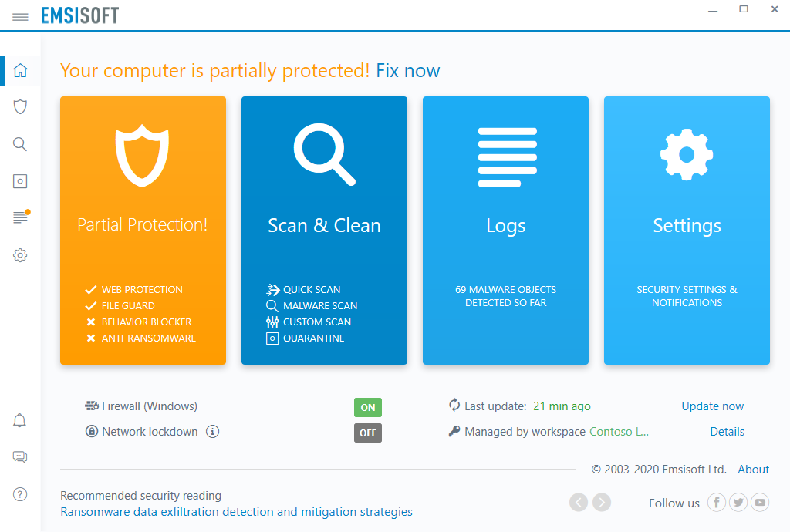The width and height of the screenshot is (790, 532).
Task: Click the Network lockdown info icon
Action: pos(212,432)
